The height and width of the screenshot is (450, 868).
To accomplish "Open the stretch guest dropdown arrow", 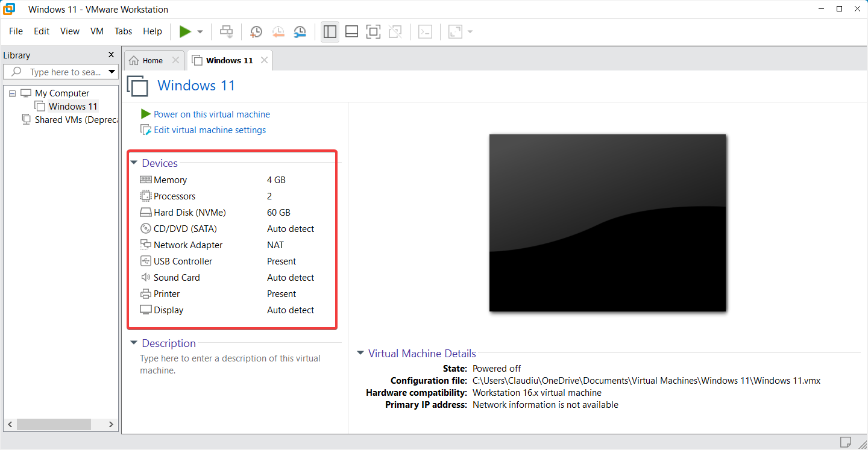I will coord(470,32).
